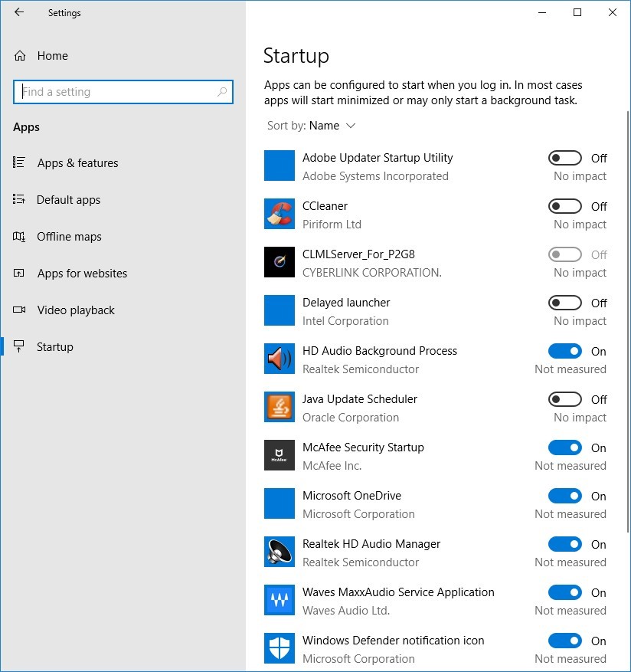This screenshot has height=672, width=631.
Task: Click the Startup sidebar icon
Action: tap(19, 346)
